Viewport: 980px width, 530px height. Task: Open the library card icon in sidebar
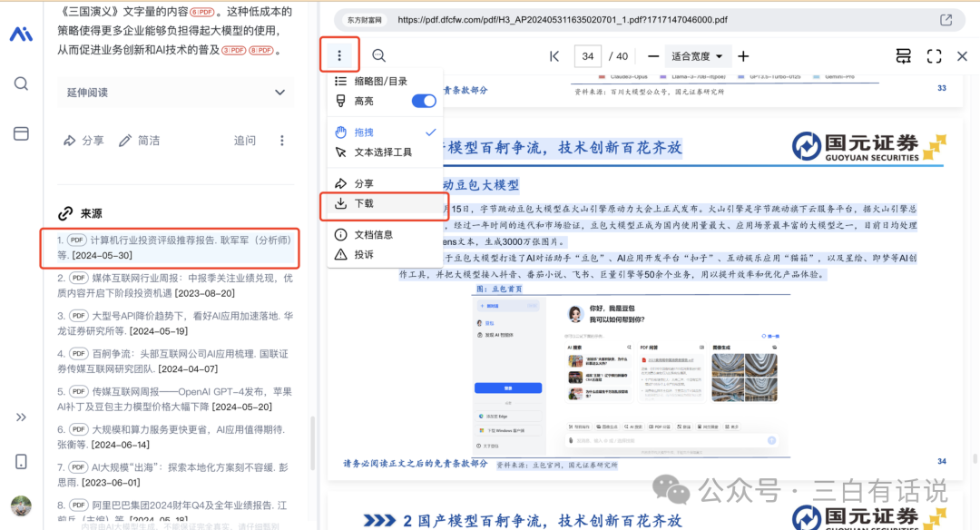tap(21, 133)
